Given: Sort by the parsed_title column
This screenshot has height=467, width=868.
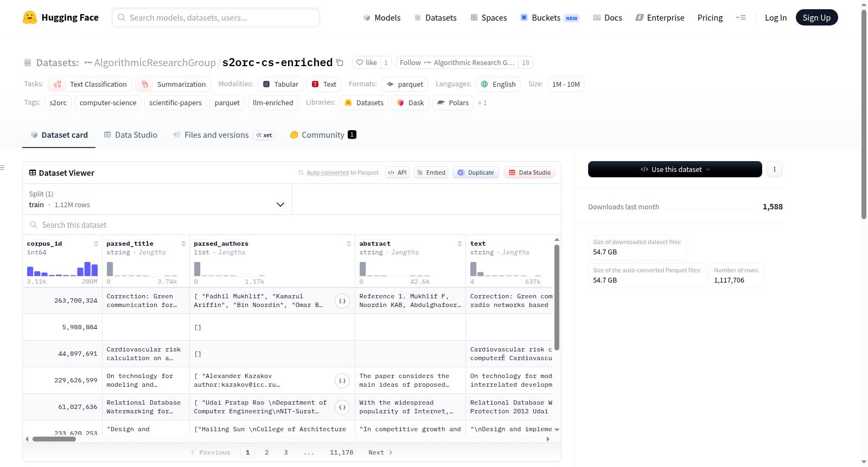Looking at the screenshot, I should point(183,244).
